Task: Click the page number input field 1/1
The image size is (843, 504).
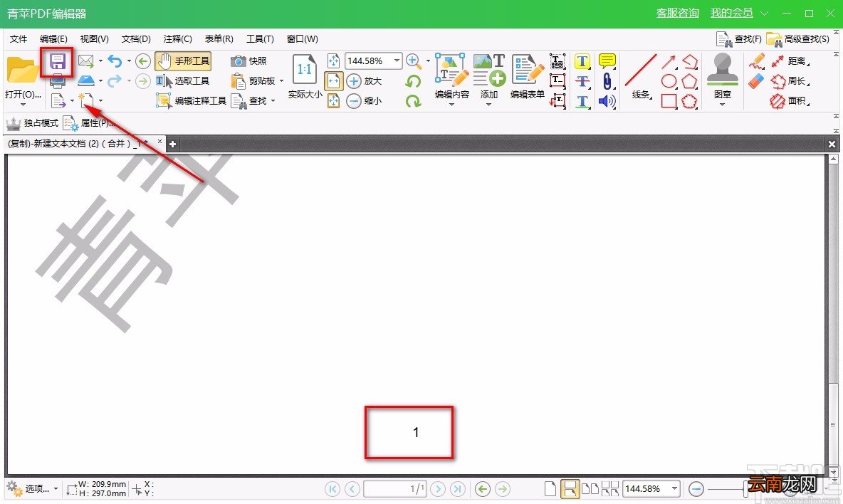Action: point(394,488)
